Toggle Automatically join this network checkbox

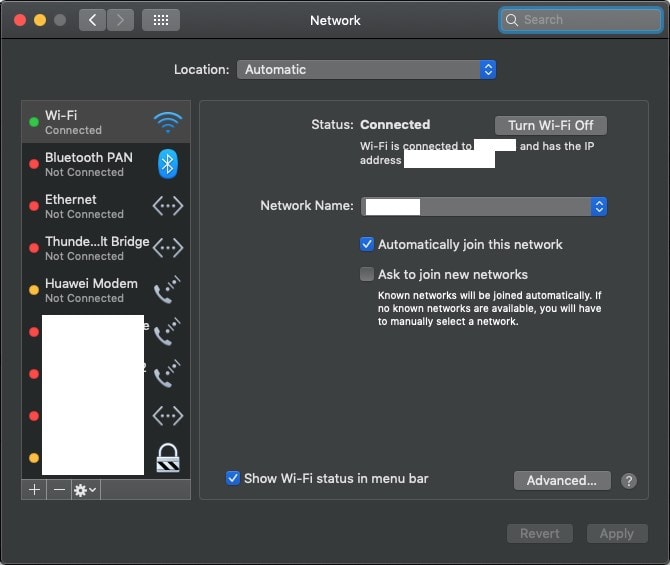[367, 244]
